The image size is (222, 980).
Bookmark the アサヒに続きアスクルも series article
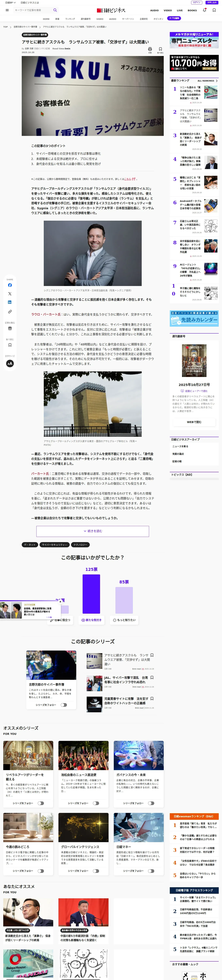[x=152, y=655]
